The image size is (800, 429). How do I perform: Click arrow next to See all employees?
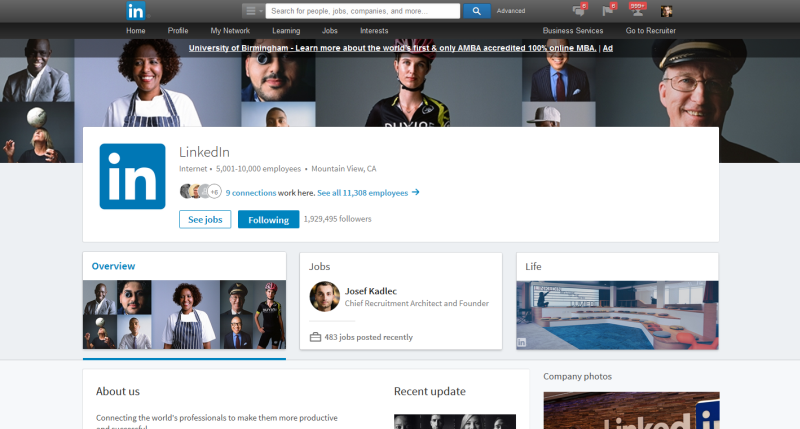pyautogui.click(x=416, y=192)
